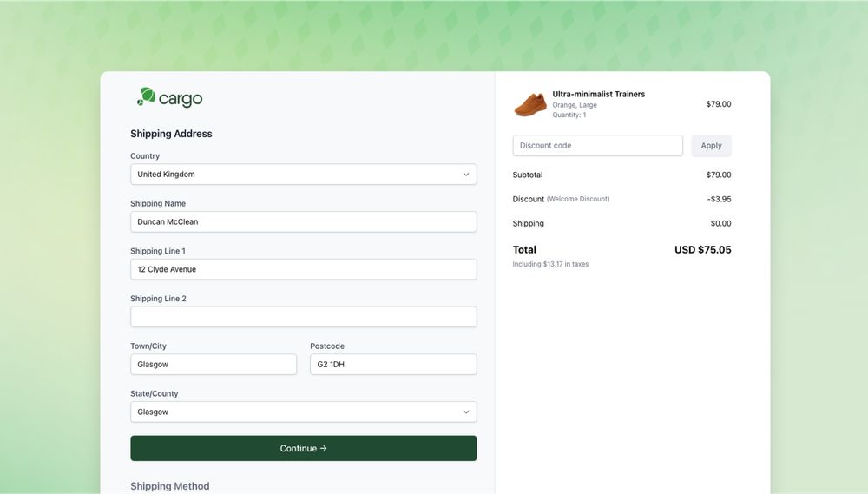This screenshot has height=494, width=868.
Task: Click the Discount code input box
Action: (x=597, y=146)
